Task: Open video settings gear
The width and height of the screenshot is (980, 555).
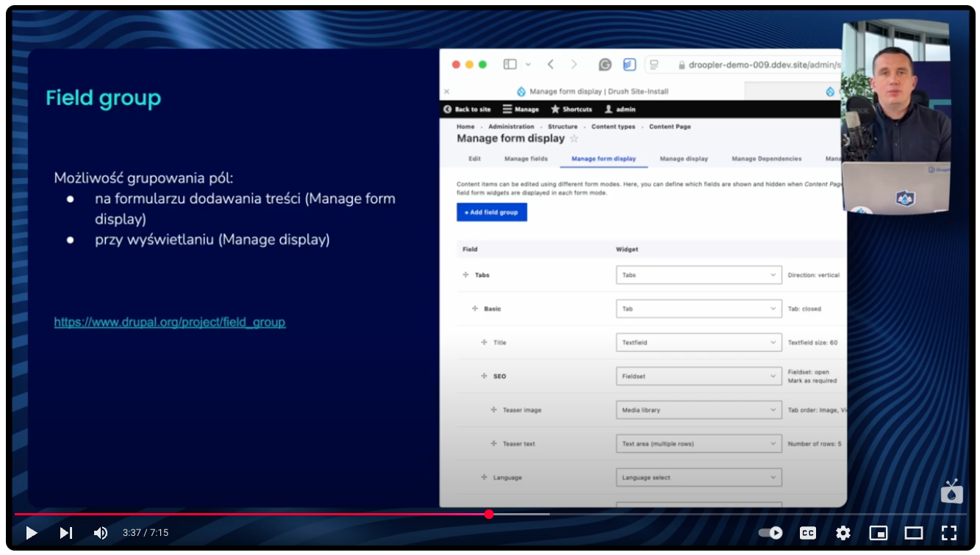Action: [x=843, y=533]
